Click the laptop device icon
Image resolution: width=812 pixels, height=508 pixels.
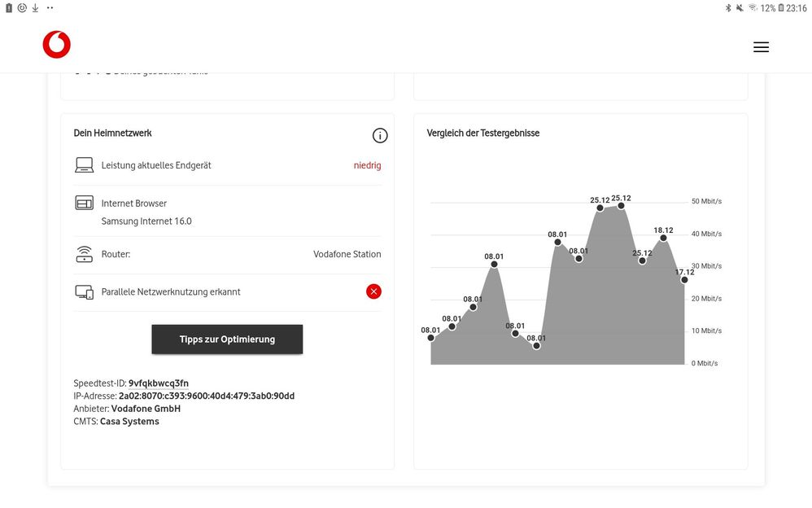[85, 165]
